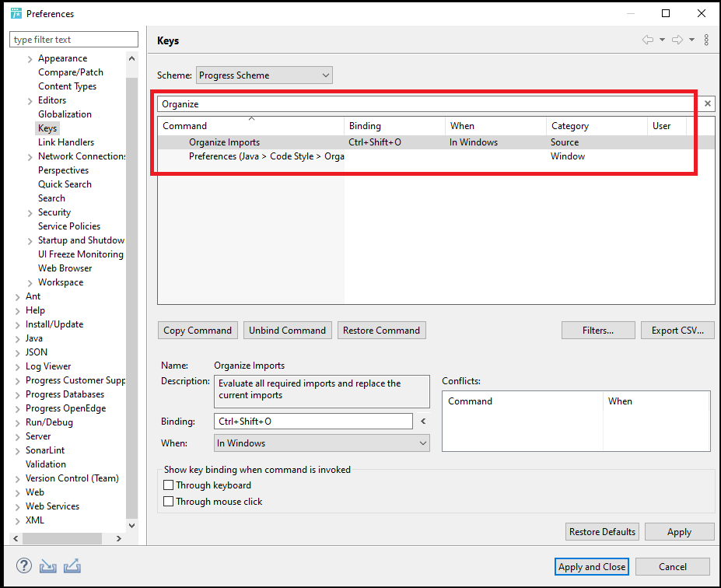Open the back history dropdown arrow
721x588 pixels.
[662, 40]
